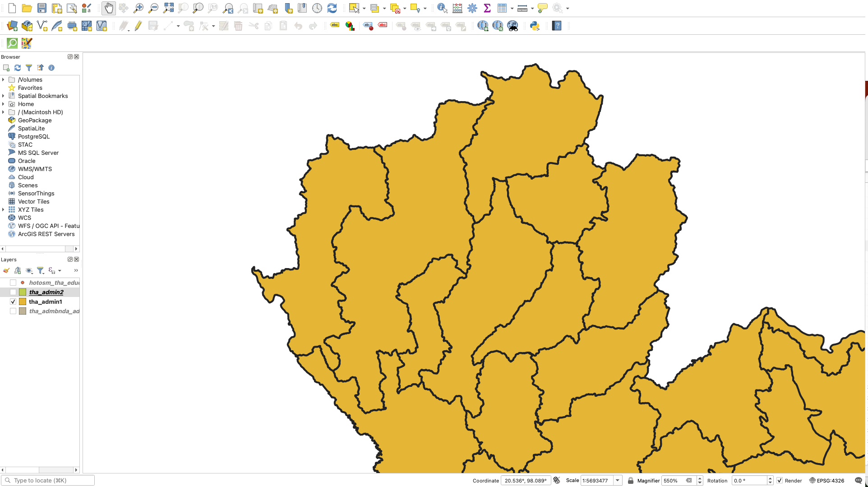Click the EPSG:4326 CRS button
The height and width of the screenshot is (487, 868).
(x=826, y=481)
